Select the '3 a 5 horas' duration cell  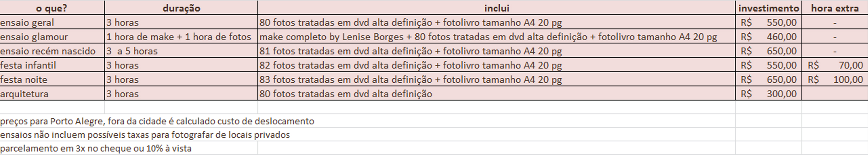pos(181,51)
